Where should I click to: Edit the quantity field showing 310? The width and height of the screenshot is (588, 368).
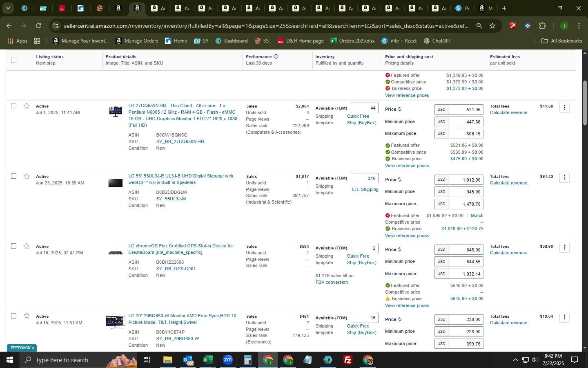[365, 178]
